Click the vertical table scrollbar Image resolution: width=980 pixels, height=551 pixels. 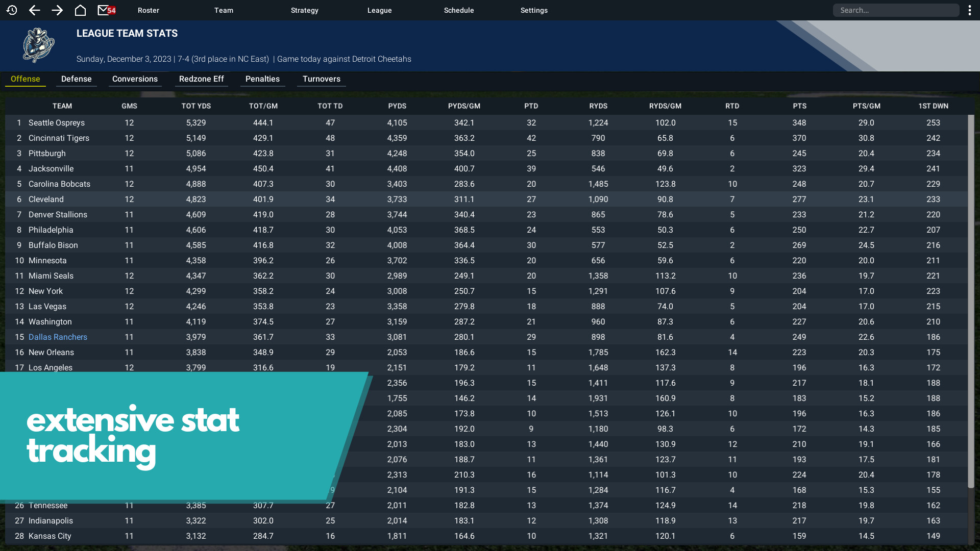[x=971, y=301]
